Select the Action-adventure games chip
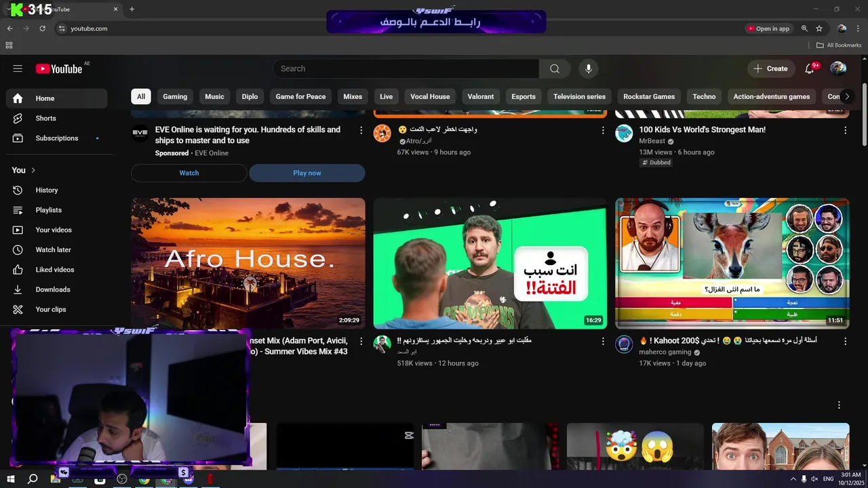Image resolution: width=868 pixels, height=488 pixels. 771,96
